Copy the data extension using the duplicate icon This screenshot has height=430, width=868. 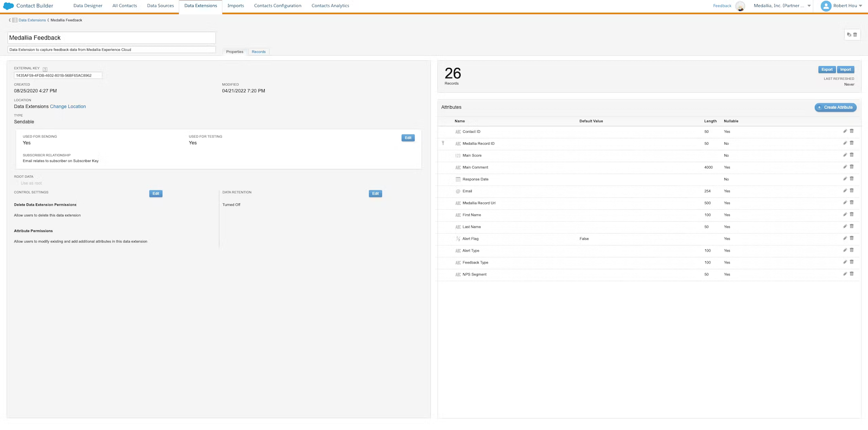click(x=849, y=35)
